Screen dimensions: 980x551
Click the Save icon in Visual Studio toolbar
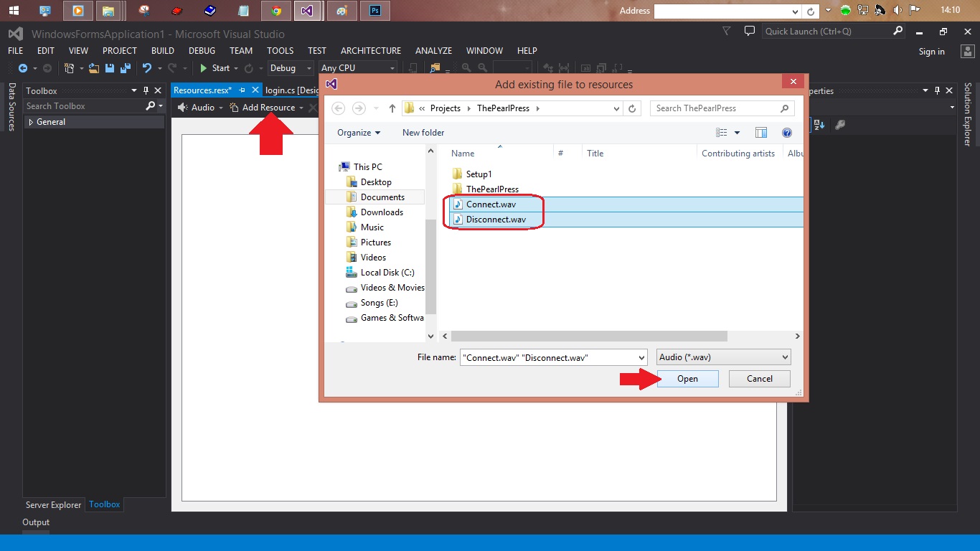(x=110, y=68)
